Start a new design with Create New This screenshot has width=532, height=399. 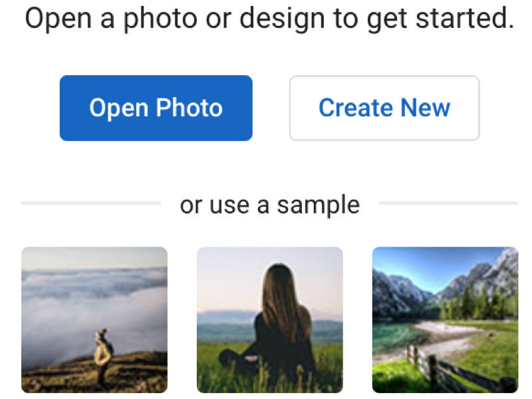click(x=384, y=108)
